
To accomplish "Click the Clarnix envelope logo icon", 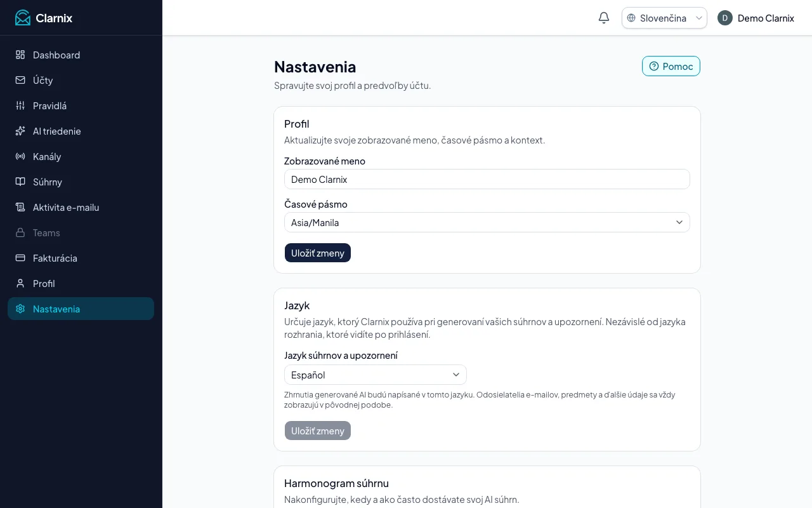I will [23, 18].
